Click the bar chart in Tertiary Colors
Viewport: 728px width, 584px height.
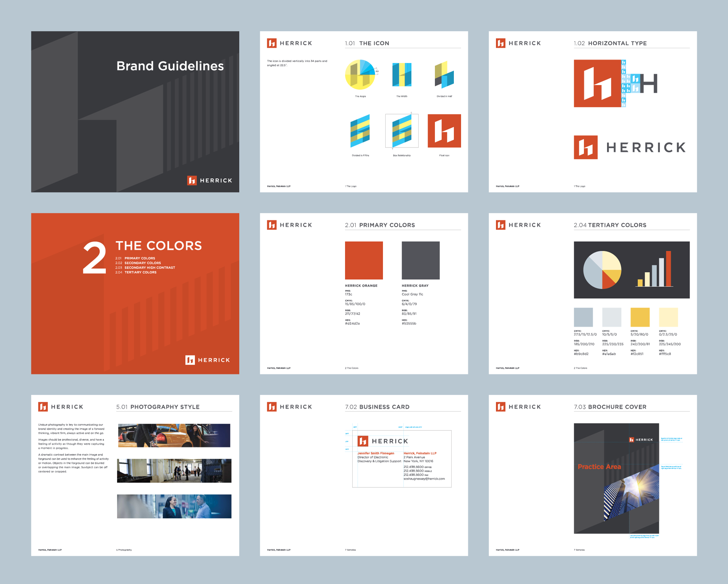coord(654,270)
